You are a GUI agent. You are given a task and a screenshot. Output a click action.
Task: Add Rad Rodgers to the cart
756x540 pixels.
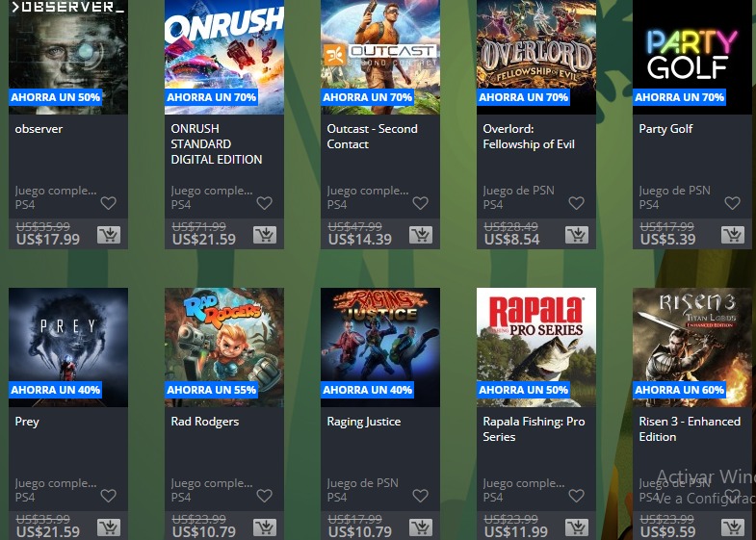point(265,527)
